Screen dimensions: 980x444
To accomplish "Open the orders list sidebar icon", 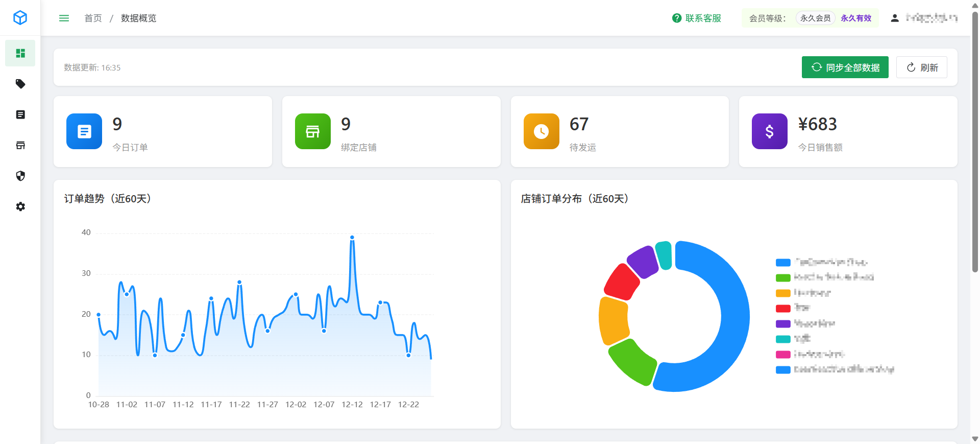I will pos(20,114).
